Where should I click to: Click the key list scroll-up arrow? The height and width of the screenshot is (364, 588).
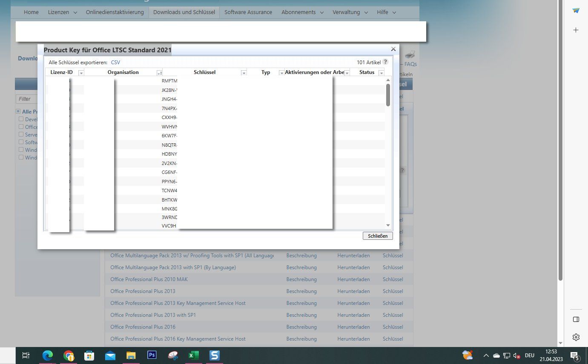388,80
